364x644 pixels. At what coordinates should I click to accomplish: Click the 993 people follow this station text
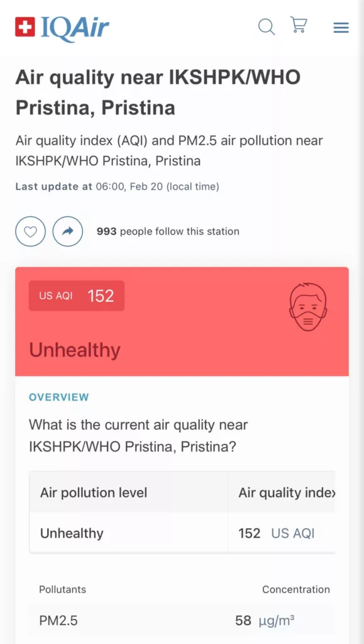168,231
